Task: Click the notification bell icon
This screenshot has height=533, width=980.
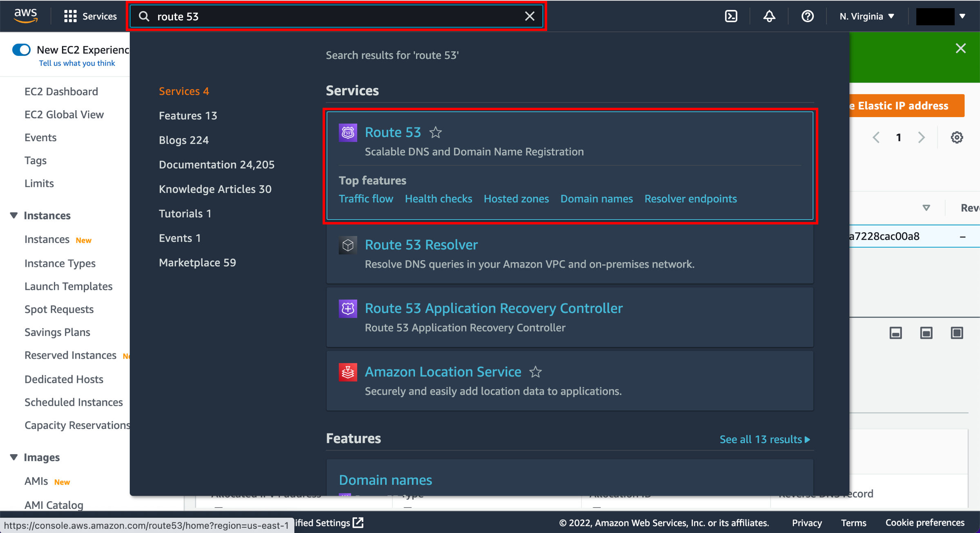Action: pos(769,16)
